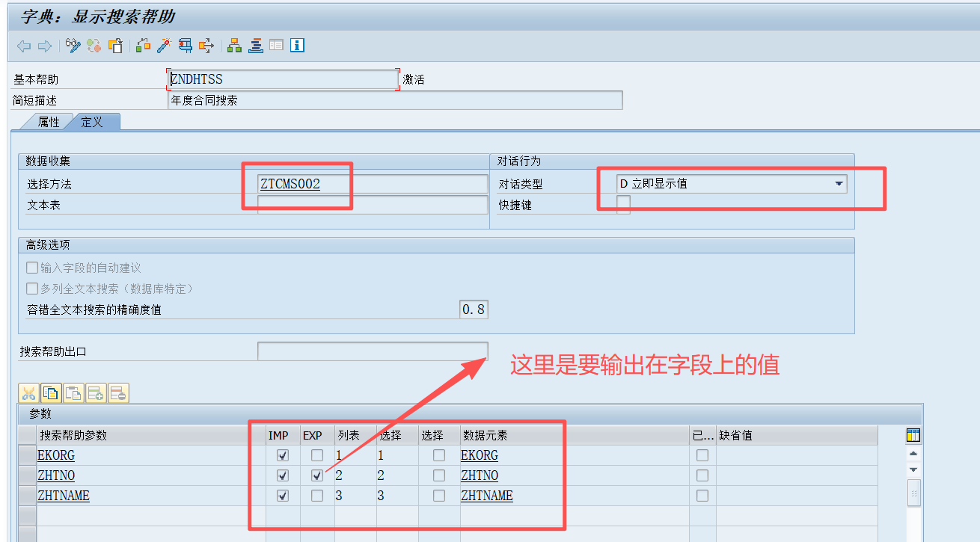
Task: Click the forward arrow toolbar icon
Action: click(44, 46)
